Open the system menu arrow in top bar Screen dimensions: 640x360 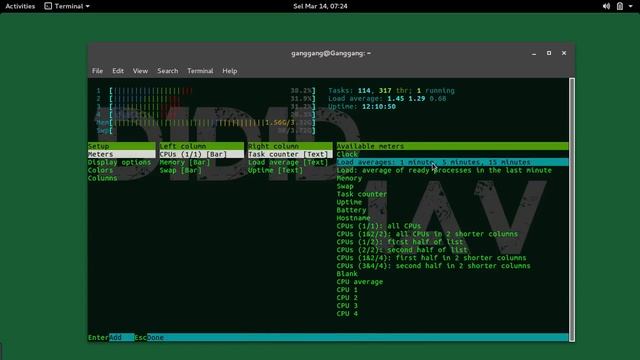[631, 6]
